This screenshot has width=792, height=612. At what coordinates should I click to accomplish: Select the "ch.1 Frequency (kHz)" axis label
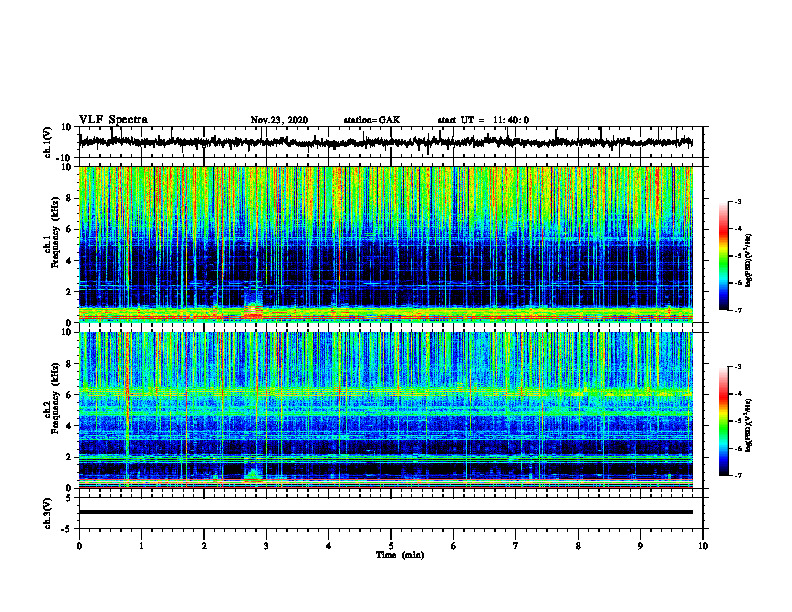[52, 232]
